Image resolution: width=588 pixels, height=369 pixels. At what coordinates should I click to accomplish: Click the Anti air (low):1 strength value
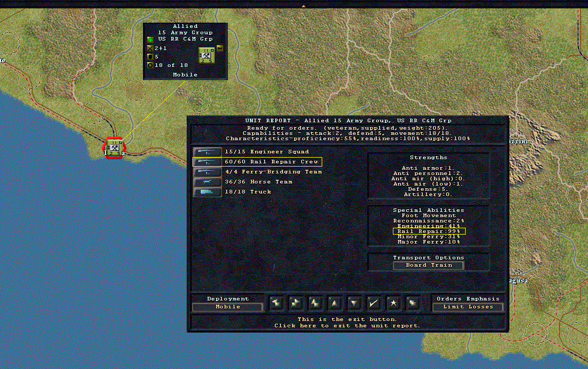click(x=428, y=184)
